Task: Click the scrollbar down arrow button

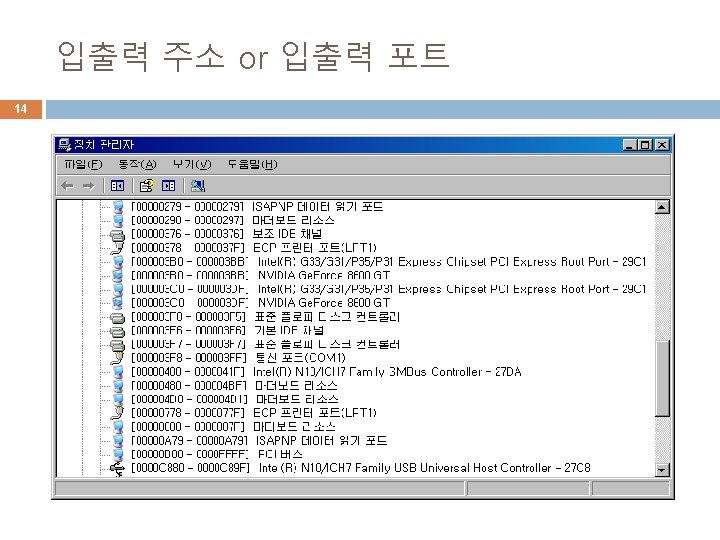Action: 662,470
